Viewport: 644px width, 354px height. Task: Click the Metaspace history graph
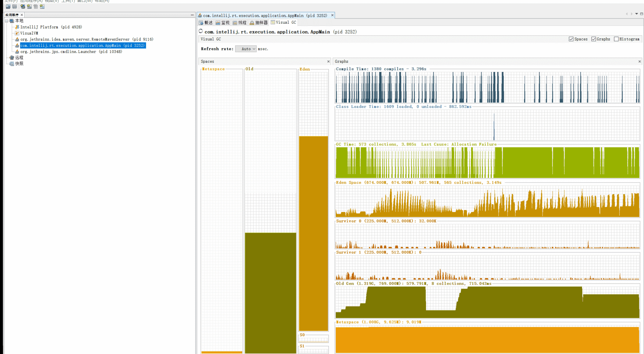487,339
